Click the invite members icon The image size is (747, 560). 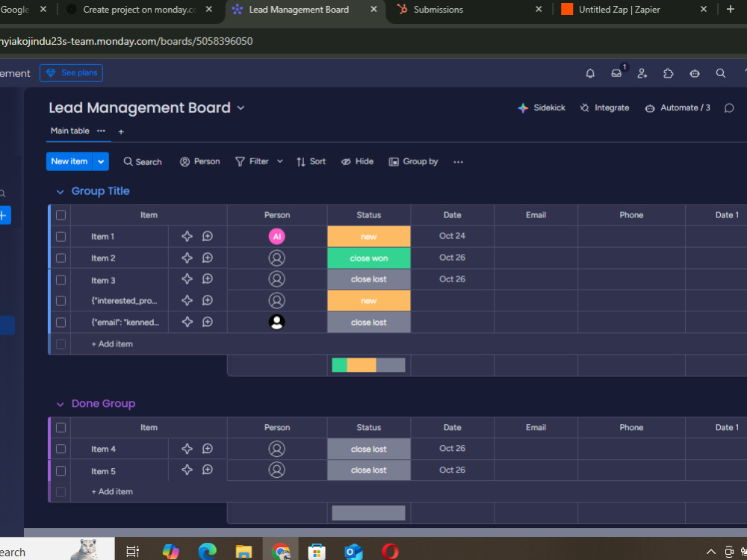642,73
